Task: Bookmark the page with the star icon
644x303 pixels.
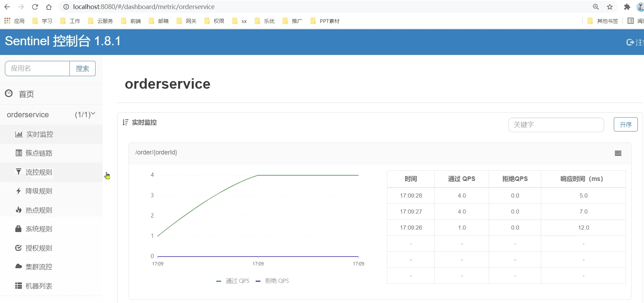Action: (610, 7)
